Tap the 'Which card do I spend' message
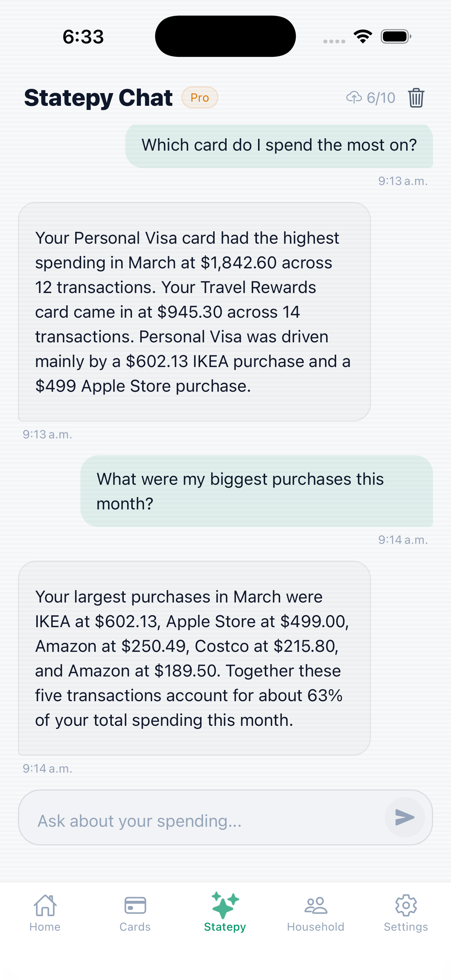Screen dimensions: 451x980 pyautogui.click(x=279, y=146)
